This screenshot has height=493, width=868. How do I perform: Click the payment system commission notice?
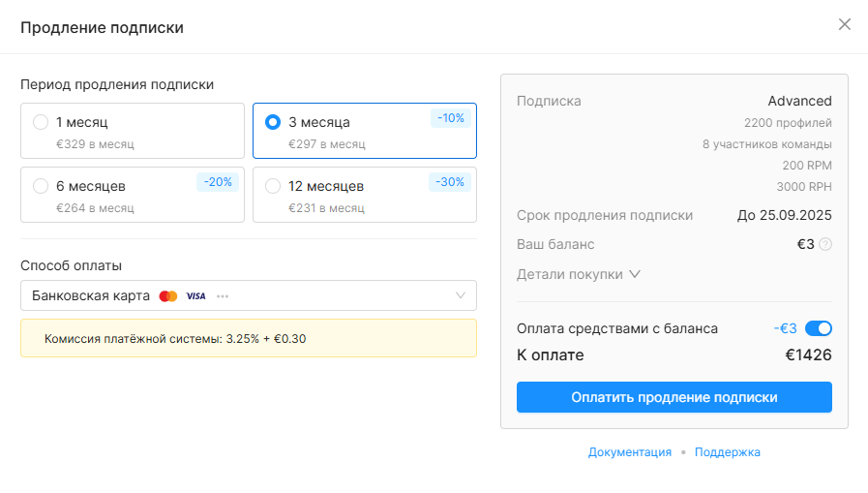(x=249, y=338)
